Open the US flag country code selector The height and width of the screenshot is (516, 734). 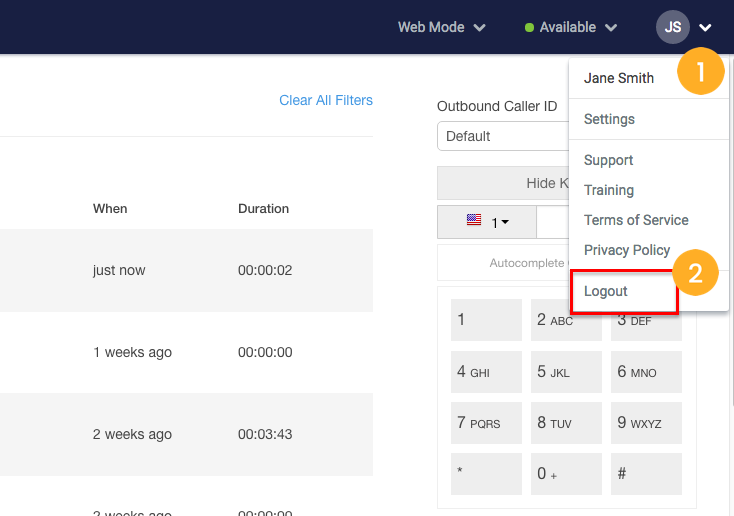pos(487,222)
